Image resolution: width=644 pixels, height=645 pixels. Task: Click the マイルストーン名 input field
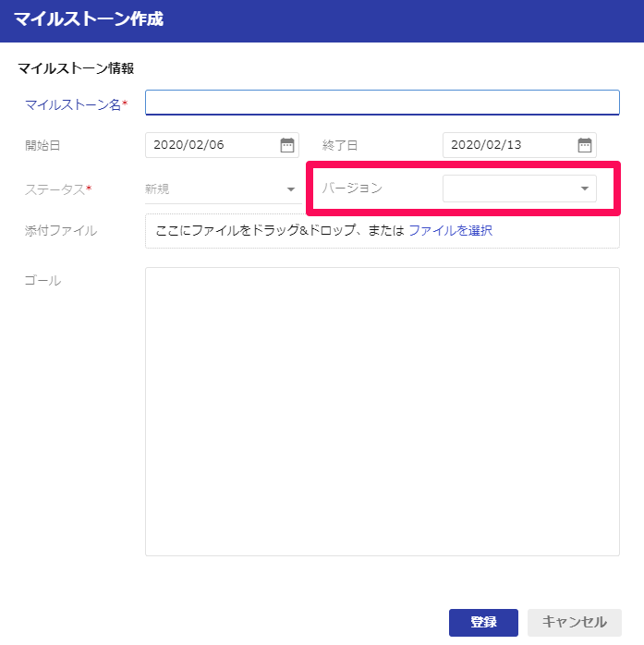click(382, 103)
